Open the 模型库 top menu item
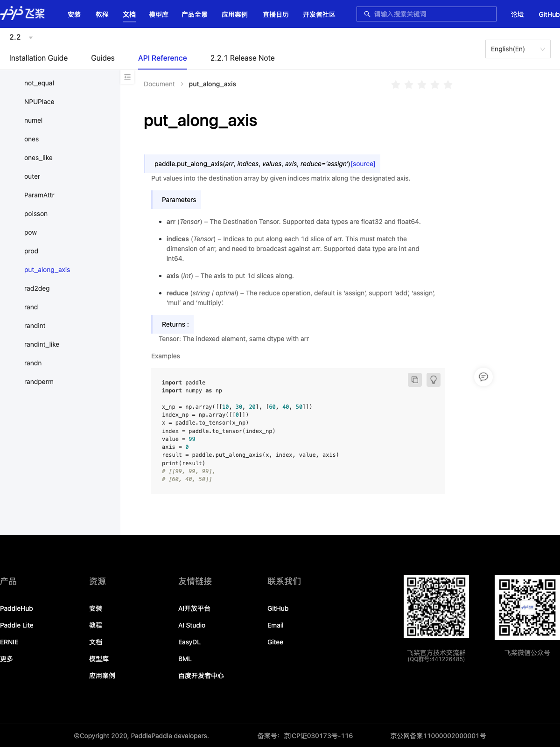This screenshot has width=560, height=747. coord(159,14)
